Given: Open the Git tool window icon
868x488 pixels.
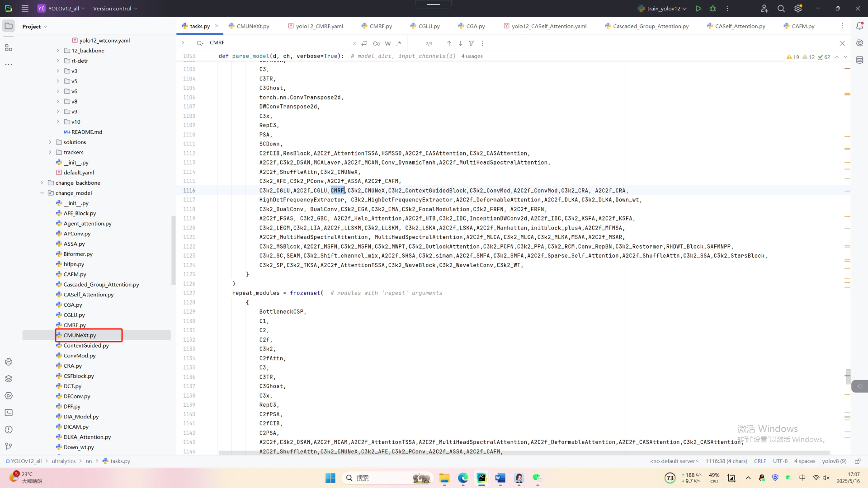Looking at the screenshot, I should pyautogui.click(x=9, y=446).
